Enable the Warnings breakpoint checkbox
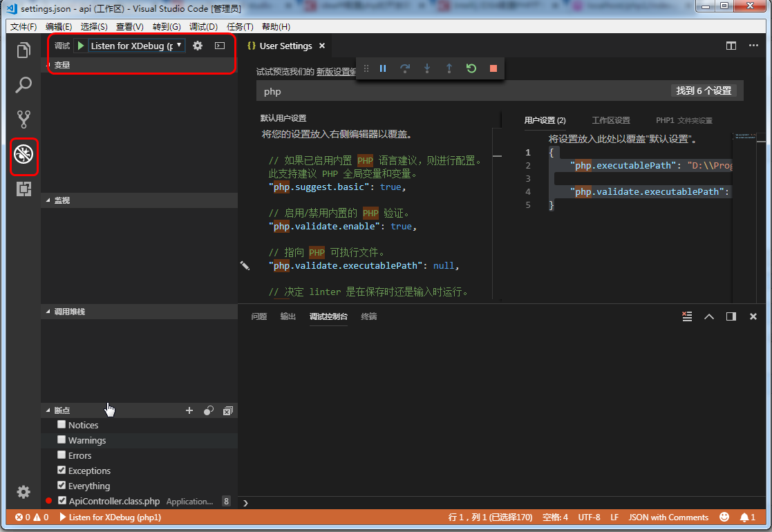Viewport: 772px width, 532px height. pos(62,439)
